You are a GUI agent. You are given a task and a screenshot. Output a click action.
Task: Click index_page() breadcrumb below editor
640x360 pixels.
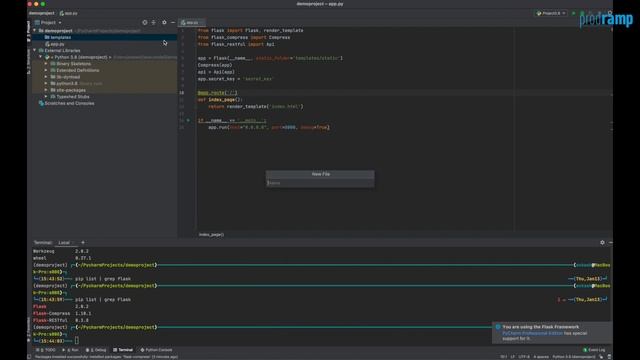(x=211, y=235)
